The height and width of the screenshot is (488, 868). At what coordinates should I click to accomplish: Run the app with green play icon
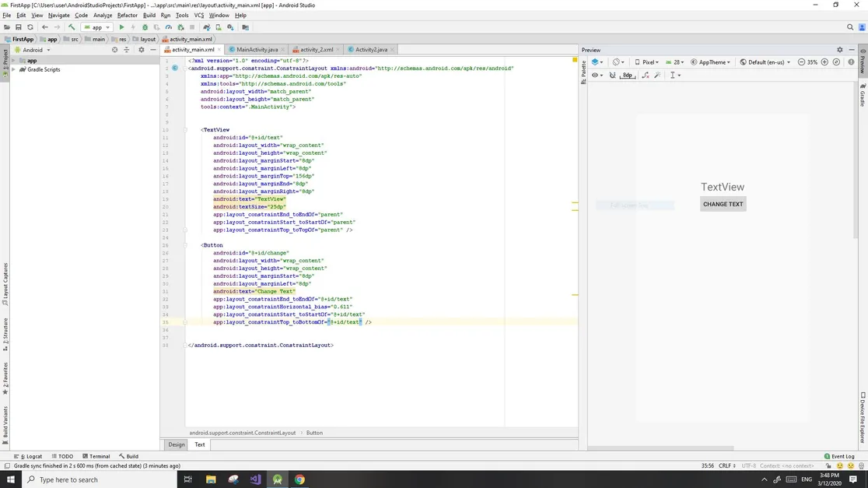122,27
